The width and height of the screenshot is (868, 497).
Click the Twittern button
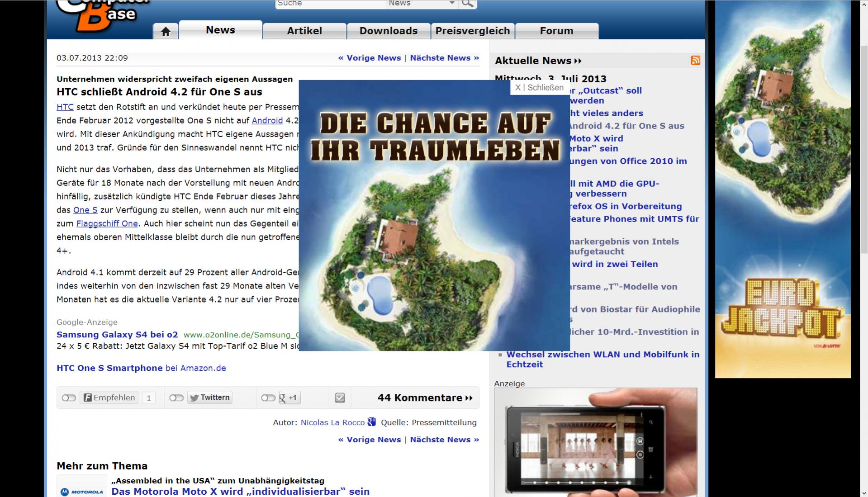pyautogui.click(x=210, y=398)
